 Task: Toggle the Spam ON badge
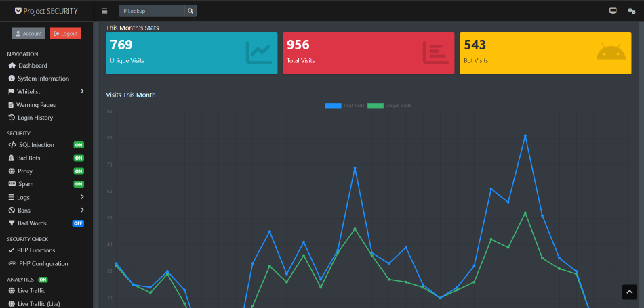tap(79, 184)
